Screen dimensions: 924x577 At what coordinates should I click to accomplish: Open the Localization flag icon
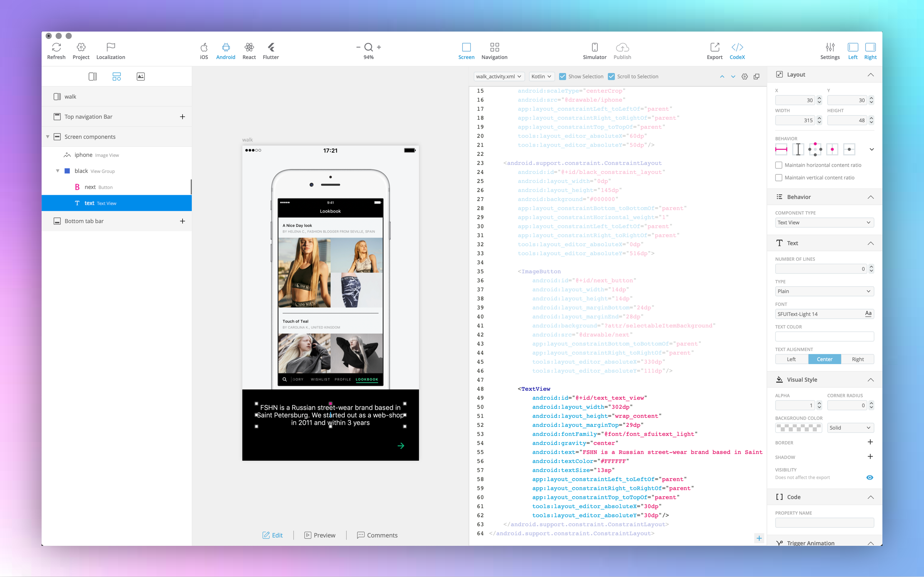(111, 47)
